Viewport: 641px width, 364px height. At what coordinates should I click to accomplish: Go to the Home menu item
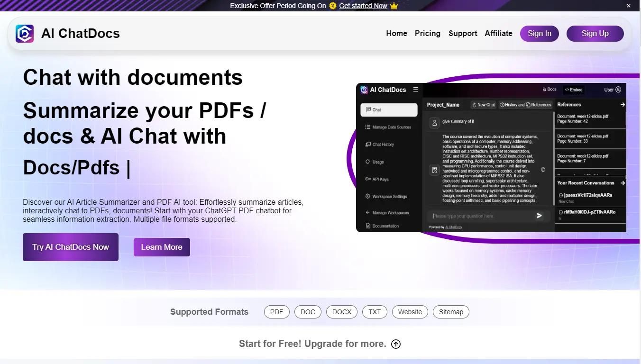(x=396, y=33)
